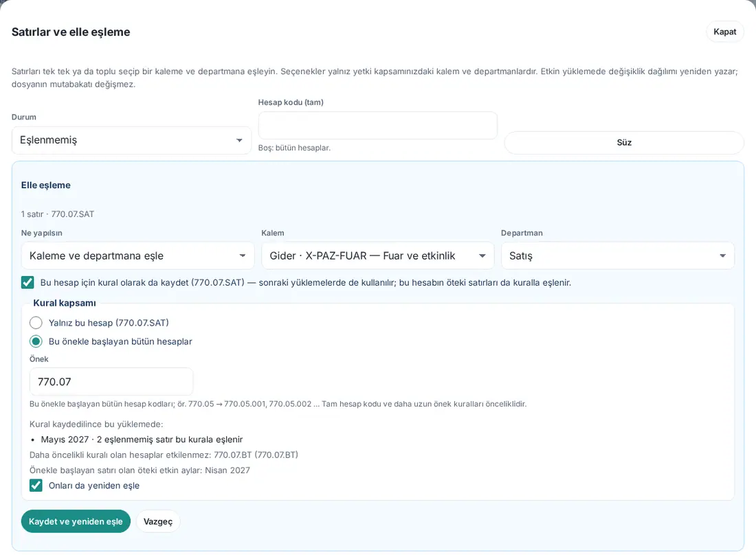Image resolution: width=756 pixels, height=559 pixels.
Task: Select the Yalnız bu hesap radio button
Action: (36, 323)
